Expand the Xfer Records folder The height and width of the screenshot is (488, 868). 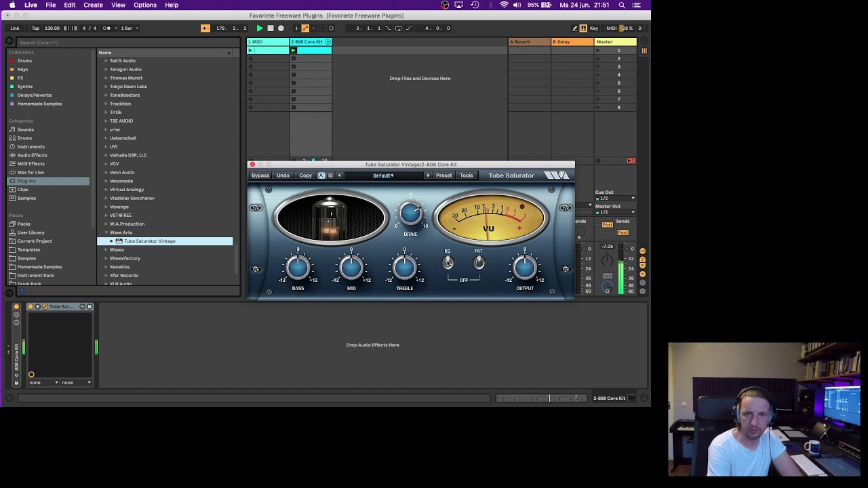[106, 275]
